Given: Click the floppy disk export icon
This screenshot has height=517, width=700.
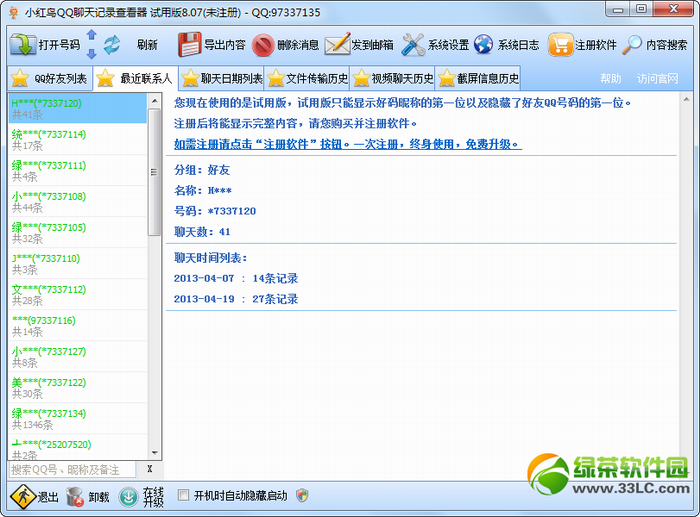Looking at the screenshot, I should point(190,44).
